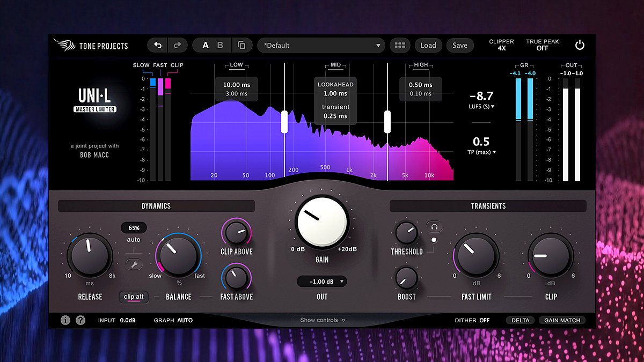Click the DYNAMICS section header
The height and width of the screenshot is (362, 644).
(156, 206)
